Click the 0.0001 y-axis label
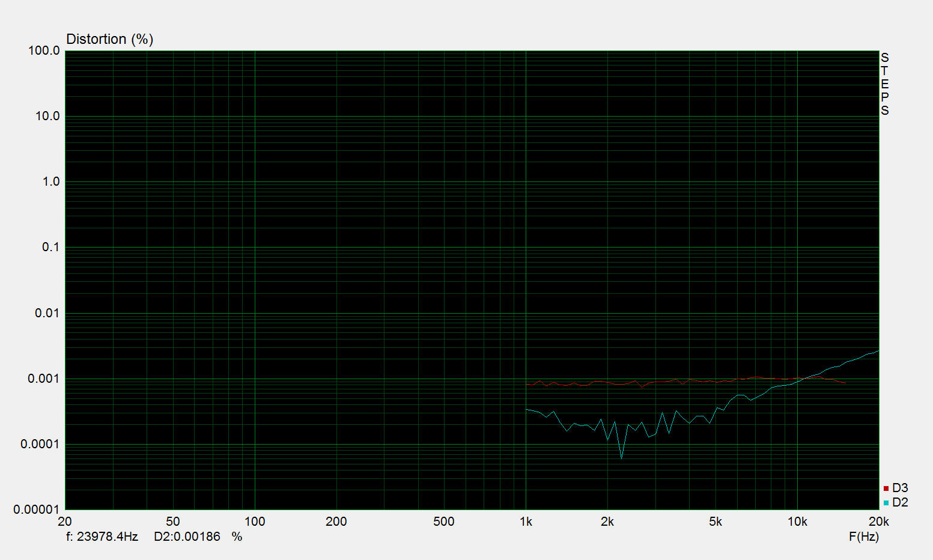 40,444
